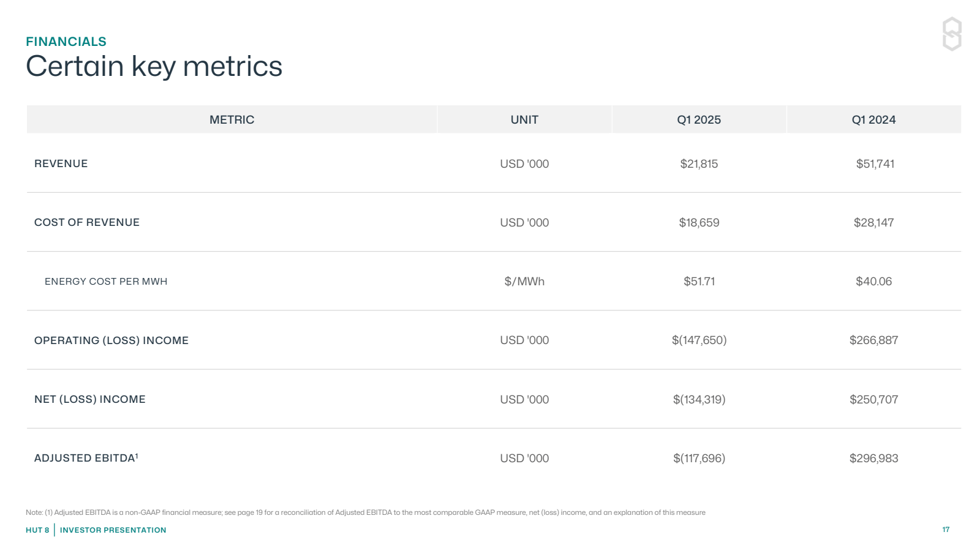980x551 pixels.
Task: Click OPERATING (LOSS) INCOME unit USD '000
Action: click(x=524, y=340)
